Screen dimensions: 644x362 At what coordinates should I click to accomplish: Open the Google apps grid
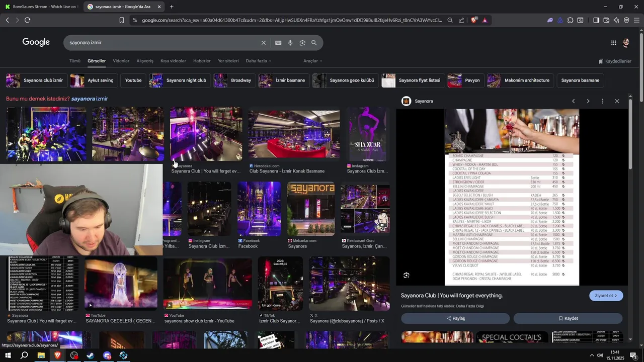(x=613, y=43)
